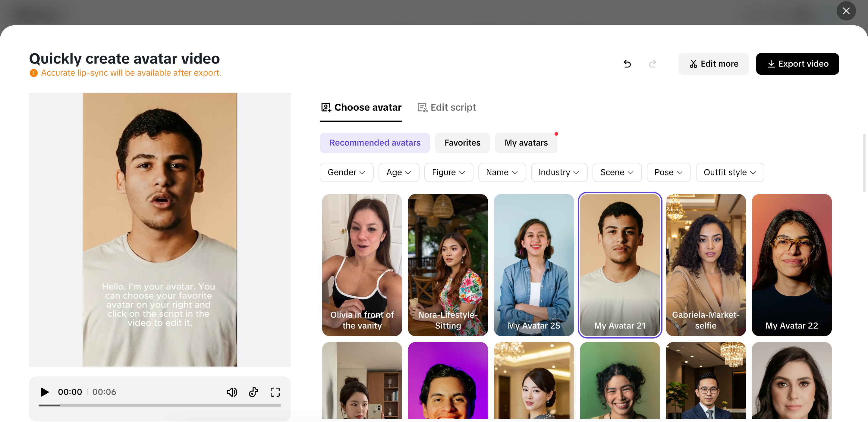Viewport: 868px width, 422px height.
Task: Expand the Industry filter dropdown
Action: (x=559, y=172)
